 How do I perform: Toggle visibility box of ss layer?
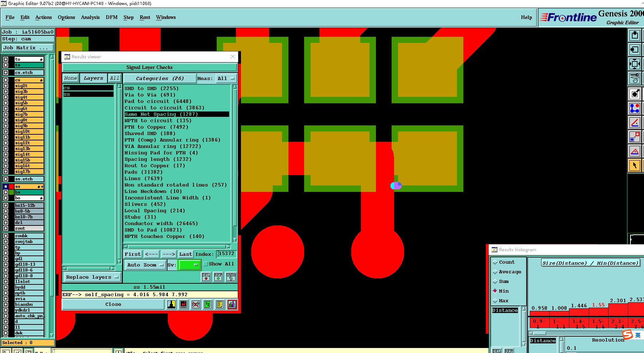point(6,187)
